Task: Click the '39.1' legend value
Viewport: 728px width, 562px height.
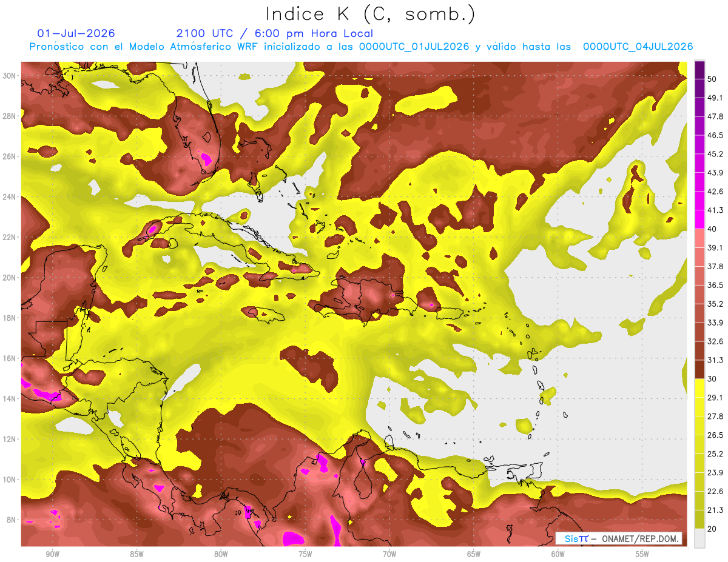Action: (715, 247)
